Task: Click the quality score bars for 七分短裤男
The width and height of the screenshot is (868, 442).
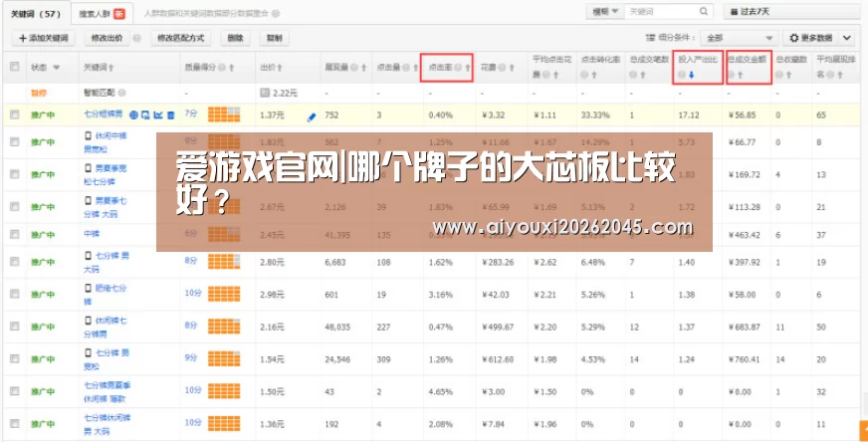Action: [224, 114]
